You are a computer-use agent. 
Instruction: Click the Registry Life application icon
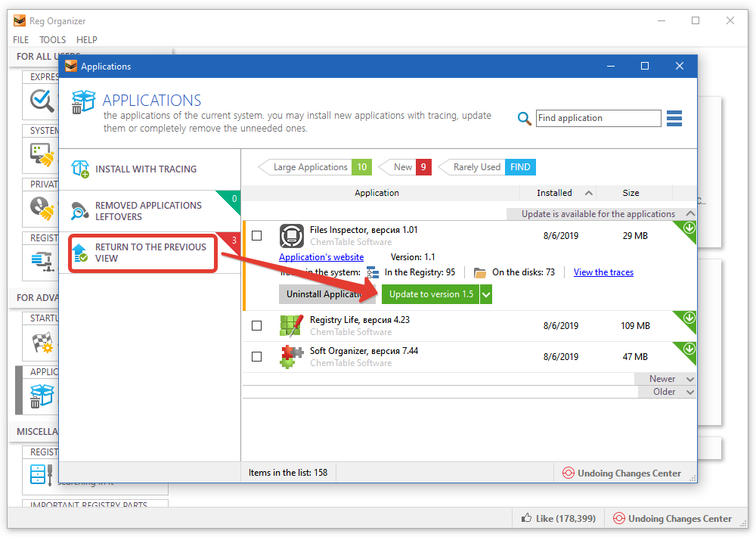[291, 325]
